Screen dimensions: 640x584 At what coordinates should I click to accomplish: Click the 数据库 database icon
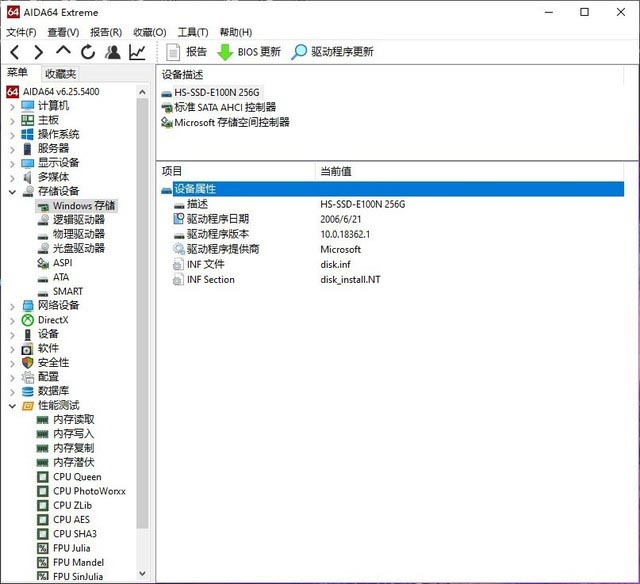click(x=27, y=392)
